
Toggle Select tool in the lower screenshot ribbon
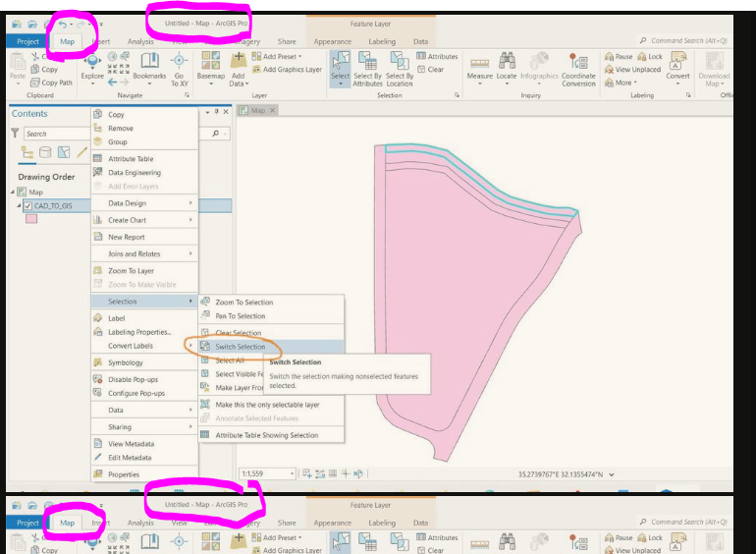coord(340,542)
